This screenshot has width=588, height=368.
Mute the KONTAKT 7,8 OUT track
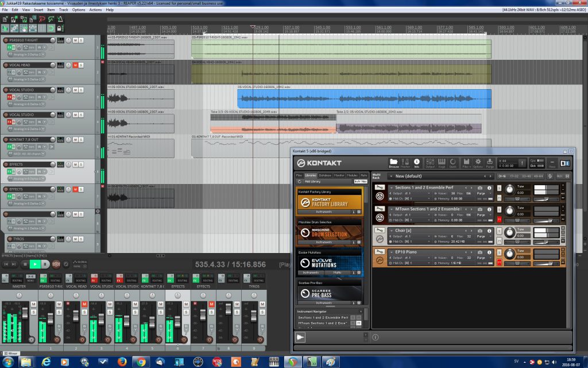point(75,139)
